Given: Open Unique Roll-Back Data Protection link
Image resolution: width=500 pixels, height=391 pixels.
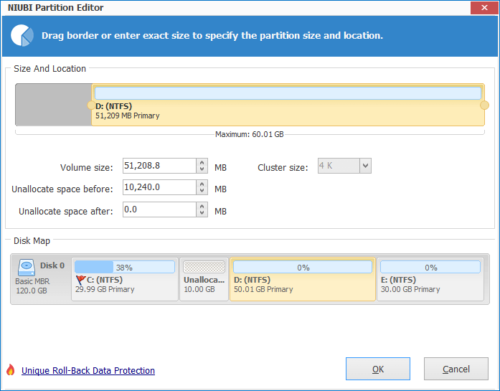Looking at the screenshot, I should click(x=88, y=371).
